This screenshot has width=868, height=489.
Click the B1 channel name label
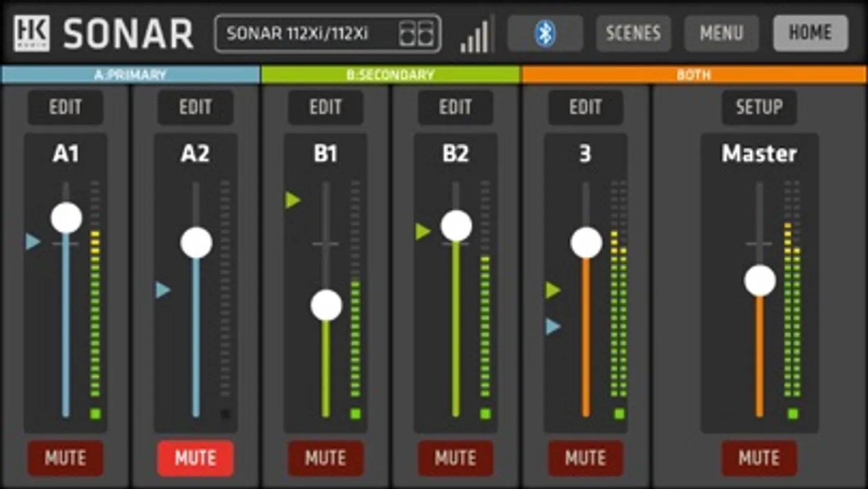point(326,154)
